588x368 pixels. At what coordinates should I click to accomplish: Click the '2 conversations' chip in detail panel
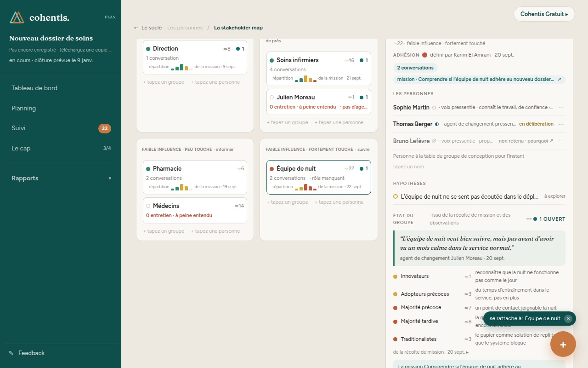[415, 68]
